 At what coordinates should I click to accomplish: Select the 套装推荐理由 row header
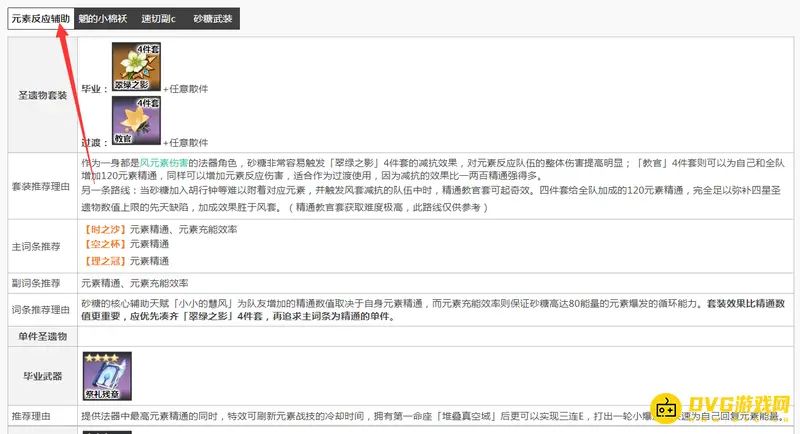coord(43,186)
